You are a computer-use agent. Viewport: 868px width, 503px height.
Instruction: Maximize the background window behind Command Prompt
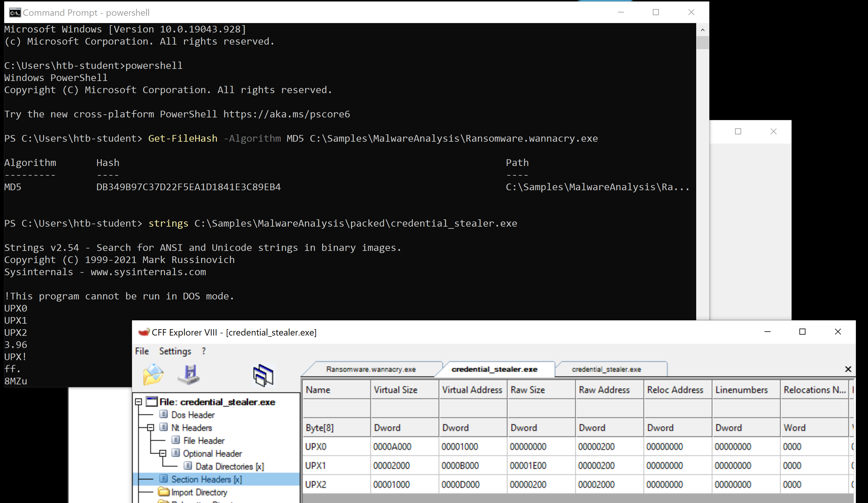point(738,132)
